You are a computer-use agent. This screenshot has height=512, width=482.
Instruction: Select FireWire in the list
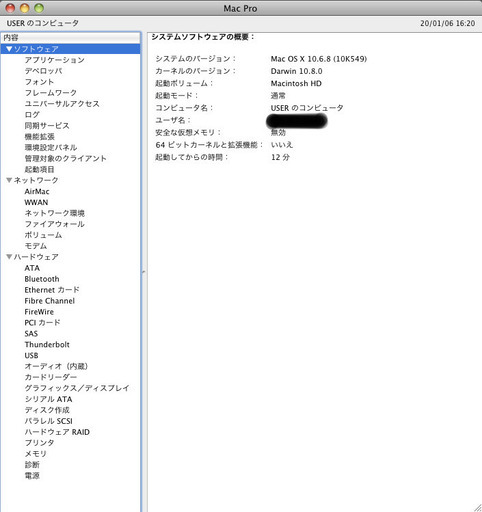coord(39,312)
